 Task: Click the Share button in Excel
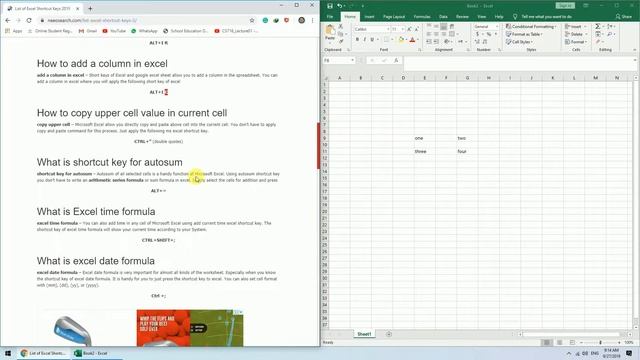point(624,17)
